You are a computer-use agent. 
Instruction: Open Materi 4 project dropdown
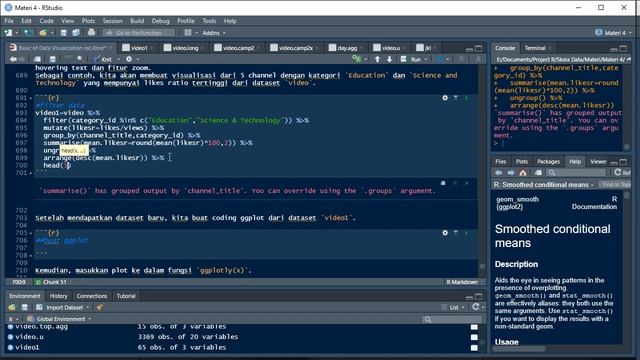(x=613, y=33)
